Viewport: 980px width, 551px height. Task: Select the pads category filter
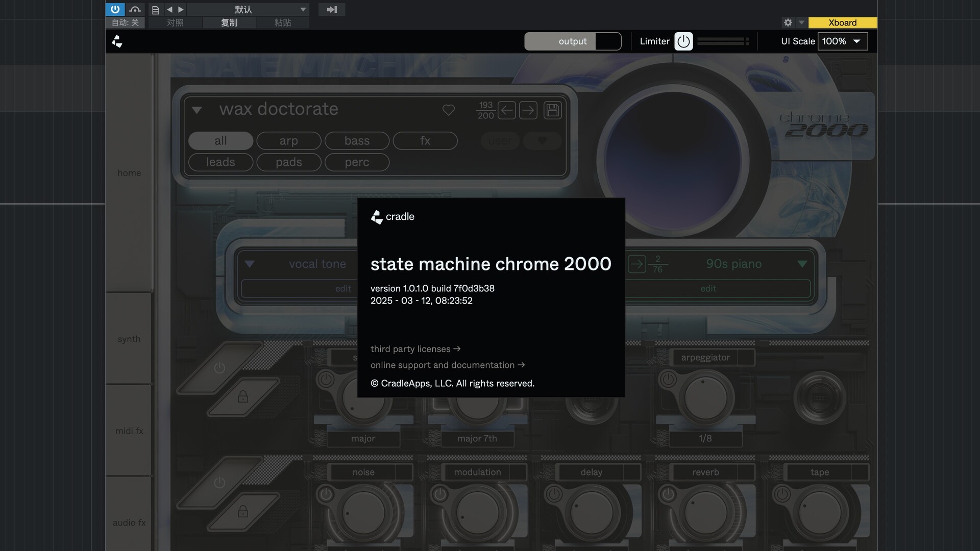[x=289, y=162]
